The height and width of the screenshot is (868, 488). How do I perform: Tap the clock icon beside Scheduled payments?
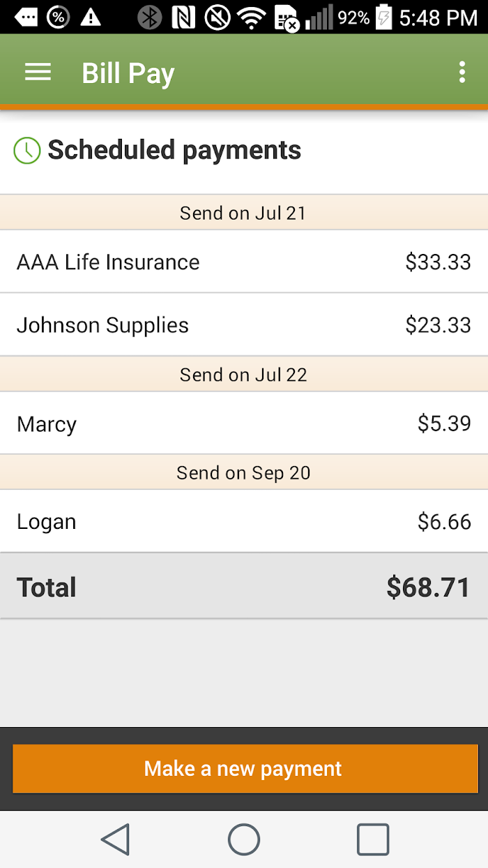27,151
